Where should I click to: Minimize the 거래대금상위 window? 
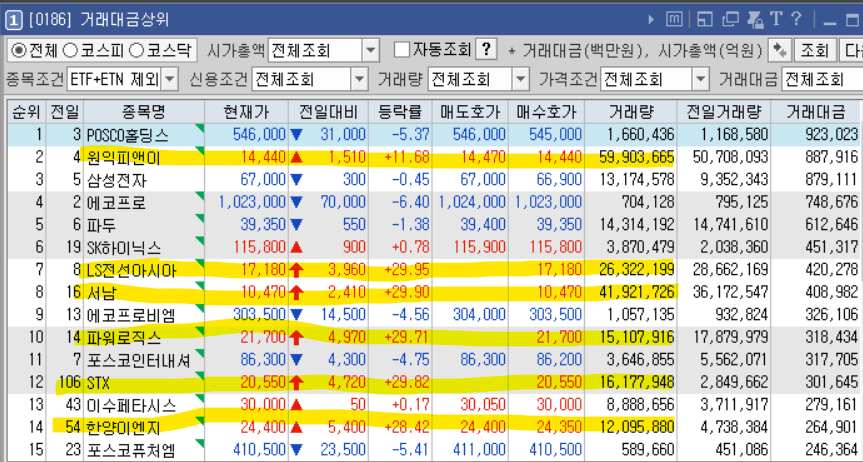pyautogui.click(x=830, y=22)
